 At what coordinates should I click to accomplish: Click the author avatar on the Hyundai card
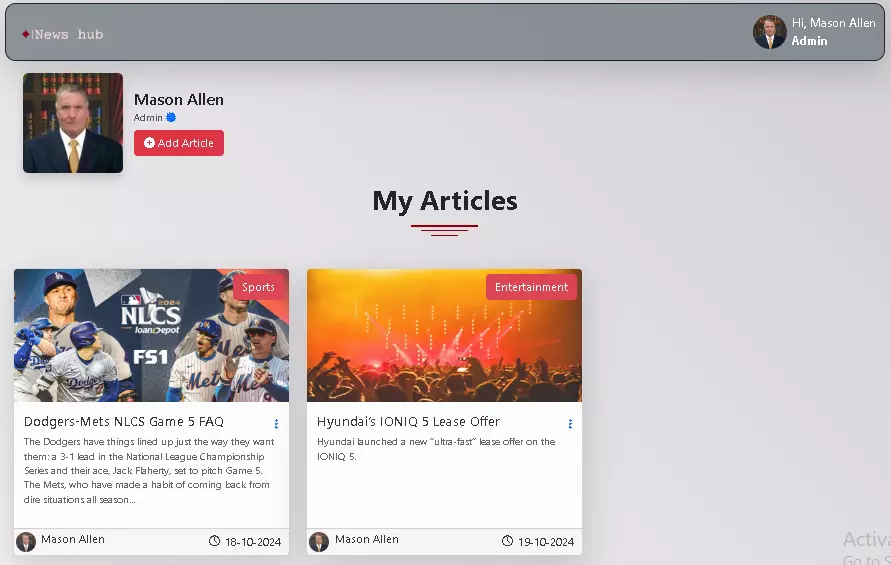click(319, 542)
